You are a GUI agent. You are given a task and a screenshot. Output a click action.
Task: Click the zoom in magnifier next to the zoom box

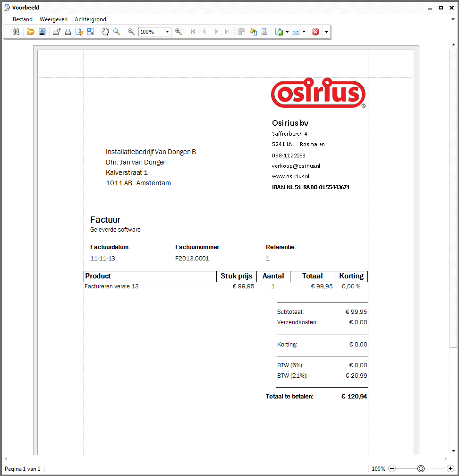[x=178, y=32]
